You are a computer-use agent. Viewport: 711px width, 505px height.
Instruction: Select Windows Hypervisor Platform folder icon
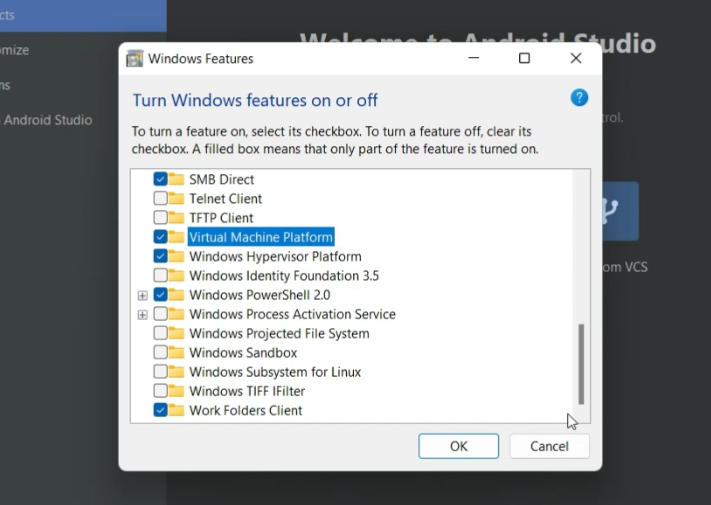176,257
